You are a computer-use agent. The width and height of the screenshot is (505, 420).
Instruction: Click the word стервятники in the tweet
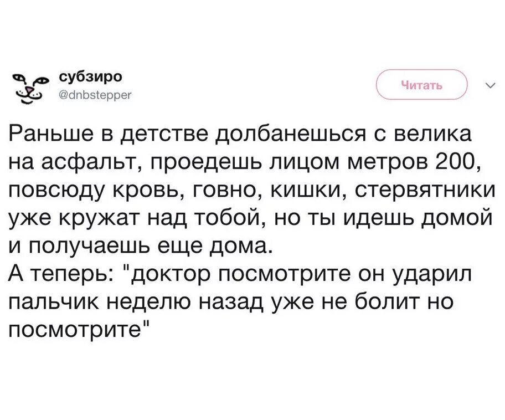(425, 189)
